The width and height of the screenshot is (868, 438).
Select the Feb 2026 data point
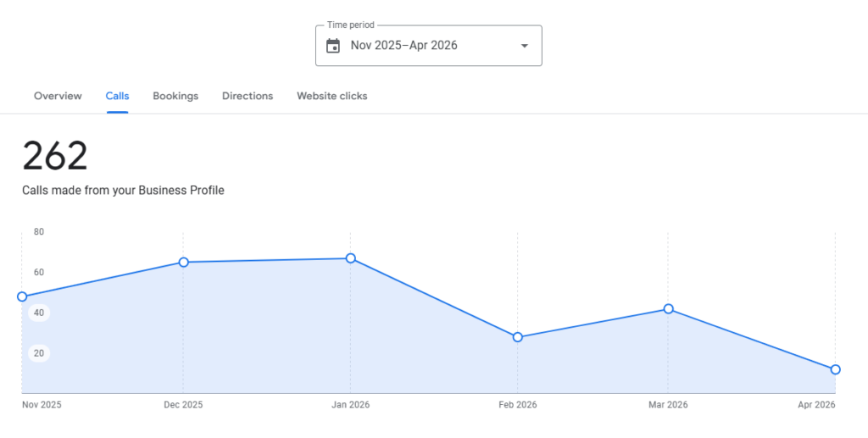pyautogui.click(x=518, y=337)
